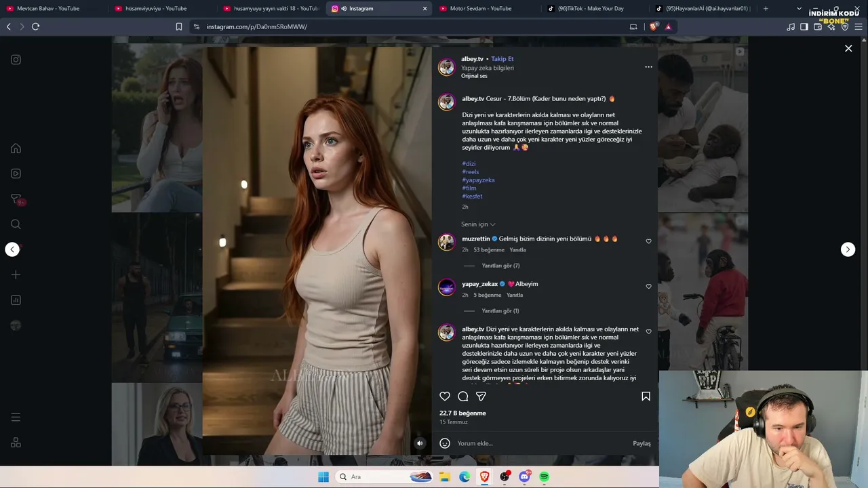The image size is (868, 488).
Task: Close the Instagram browser tab
Action: coord(425,9)
